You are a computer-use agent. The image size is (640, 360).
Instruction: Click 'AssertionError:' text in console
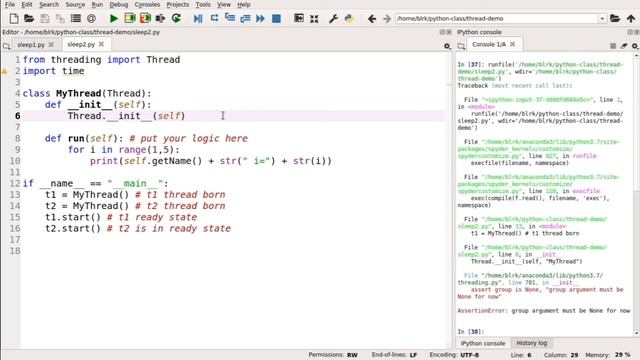click(482, 311)
